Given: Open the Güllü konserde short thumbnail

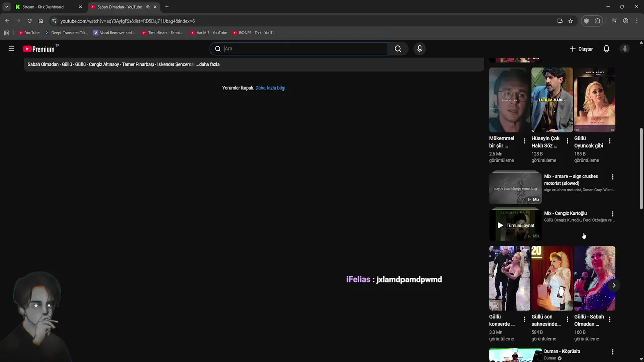Looking at the screenshot, I should 509,278.
